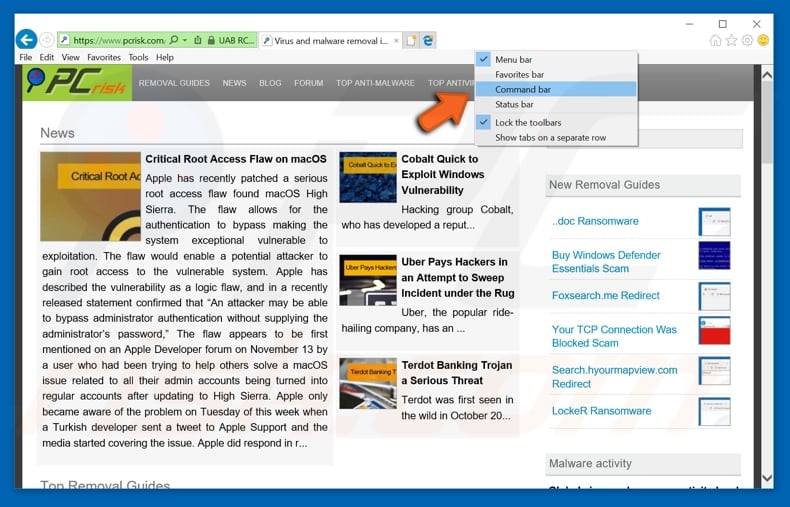The width and height of the screenshot is (790, 507).
Task: Open a new tab with the New Tab button
Action: pyautogui.click(x=412, y=40)
